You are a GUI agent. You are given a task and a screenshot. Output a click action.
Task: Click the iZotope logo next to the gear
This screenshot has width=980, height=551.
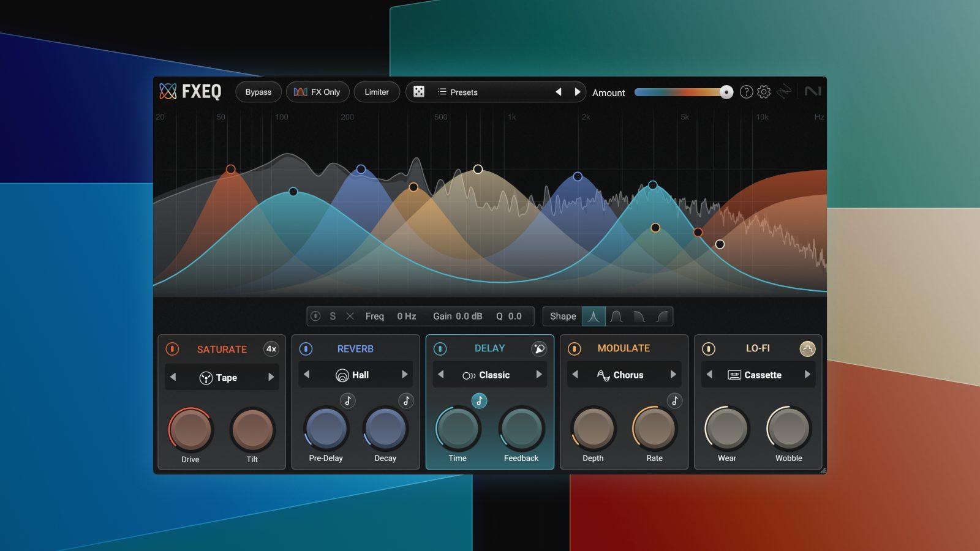(x=784, y=92)
